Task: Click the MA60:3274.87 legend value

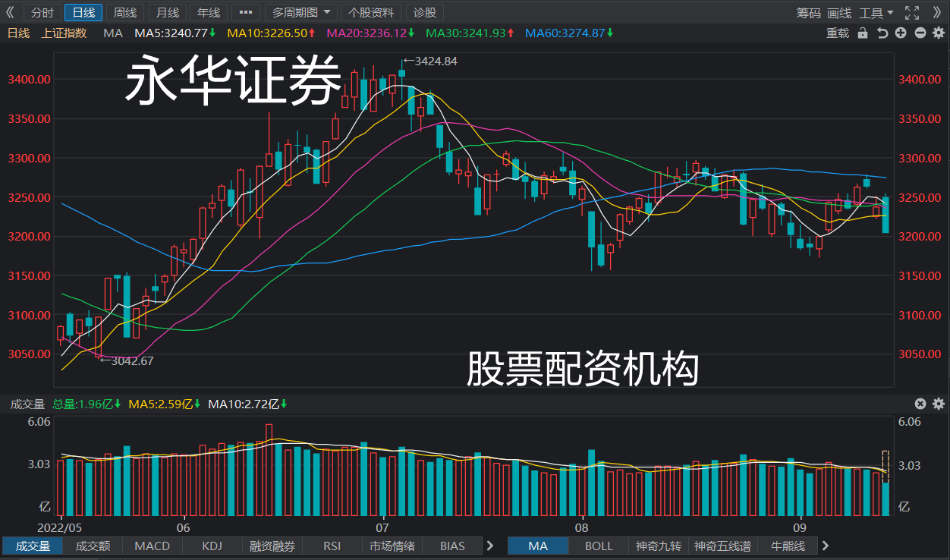Action: tap(569, 33)
